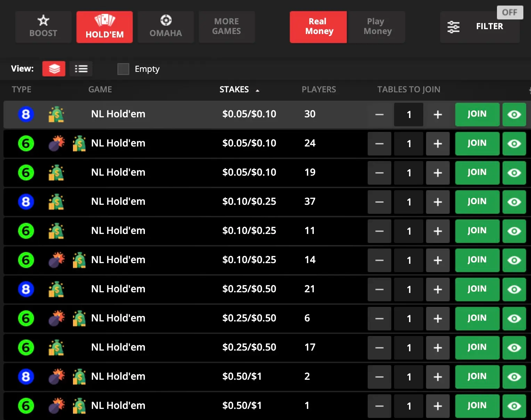The height and width of the screenshot is (420, 531).
Task: Check the Empty tables checkbox
Action: [x=123, y=69]
